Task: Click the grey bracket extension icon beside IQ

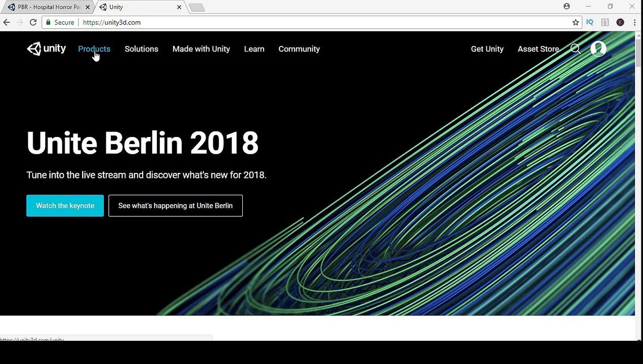Action: [x=605, y=22]
